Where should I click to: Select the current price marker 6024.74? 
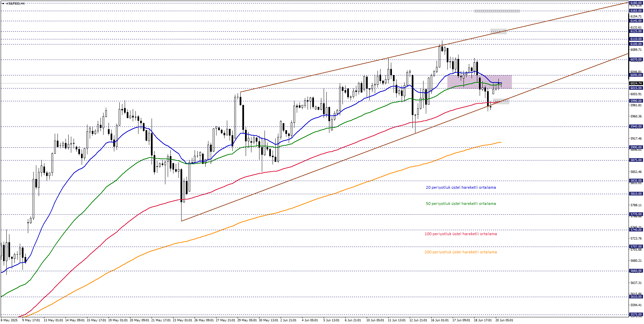(636, 83)
